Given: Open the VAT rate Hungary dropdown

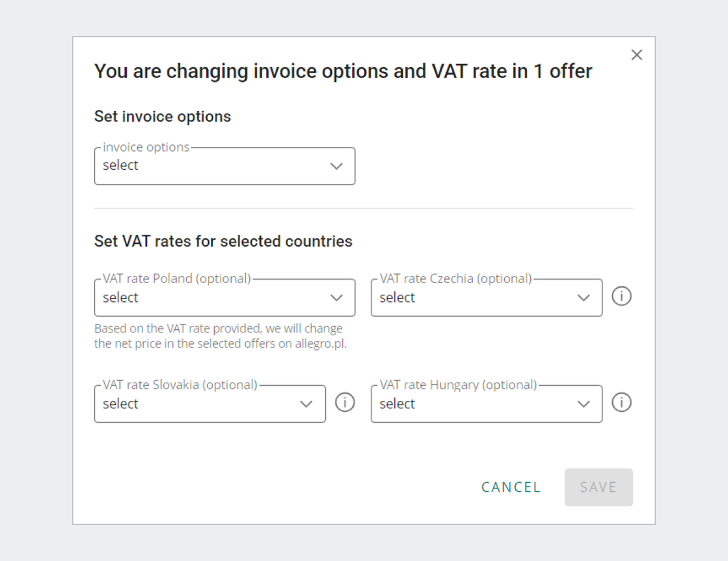Looking at the screenshot, I should pyautogui.click(x=486, y=404).
